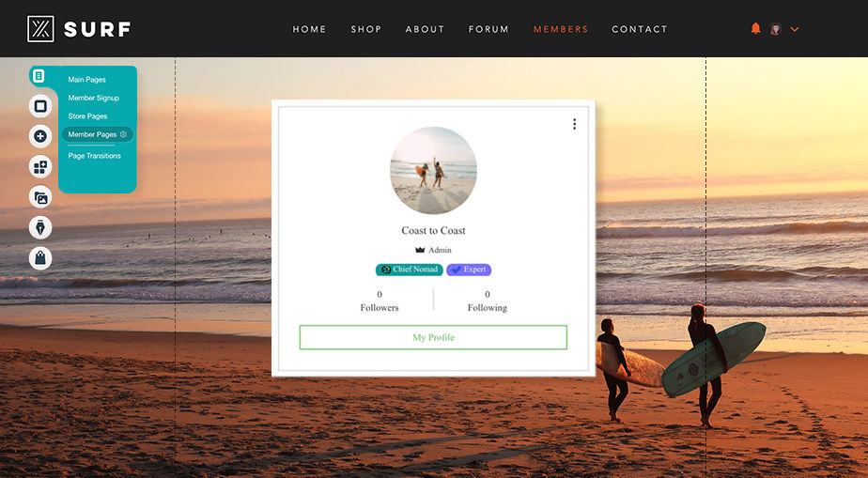Click the Chief Nomad badge

[x=409, y=270]
